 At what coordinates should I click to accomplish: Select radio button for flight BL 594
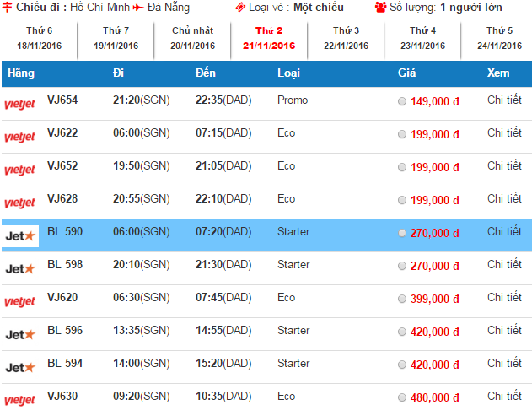[402, 365]
